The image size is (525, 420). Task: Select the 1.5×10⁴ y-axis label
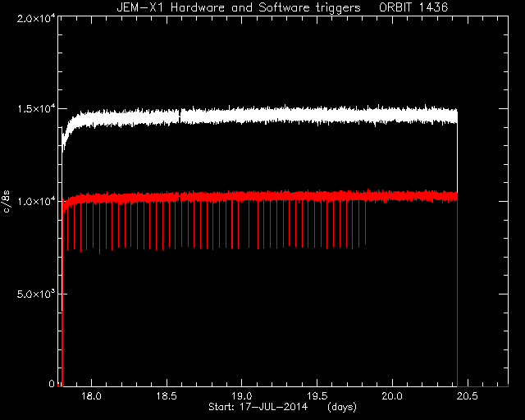(x=36, y=109)
